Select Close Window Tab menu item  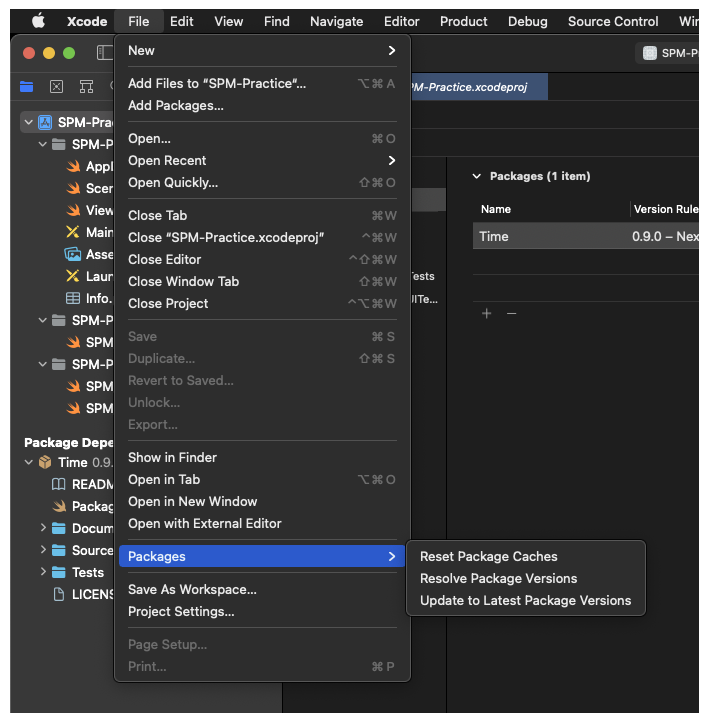[x=262, y=282]
